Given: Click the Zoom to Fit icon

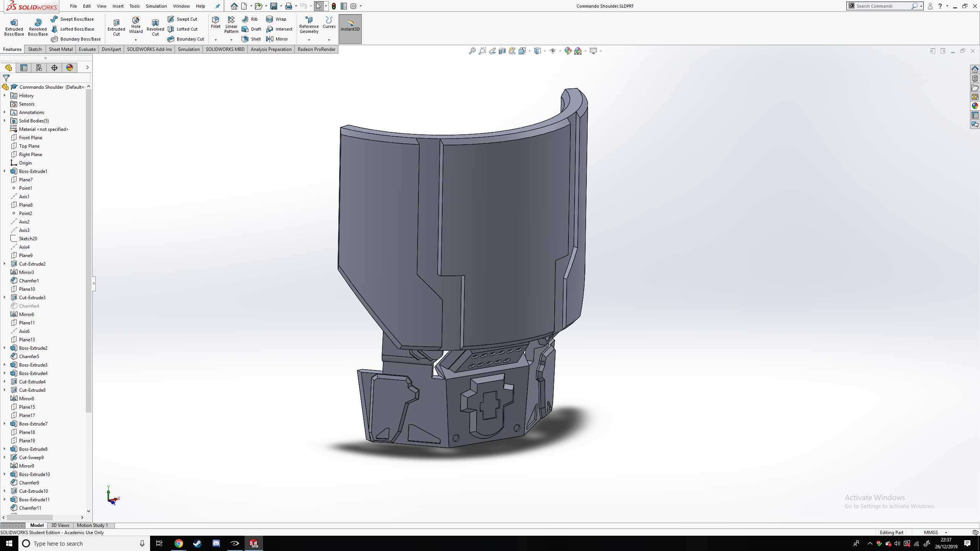Looking at the screenshot, I should tap(473, 51).
